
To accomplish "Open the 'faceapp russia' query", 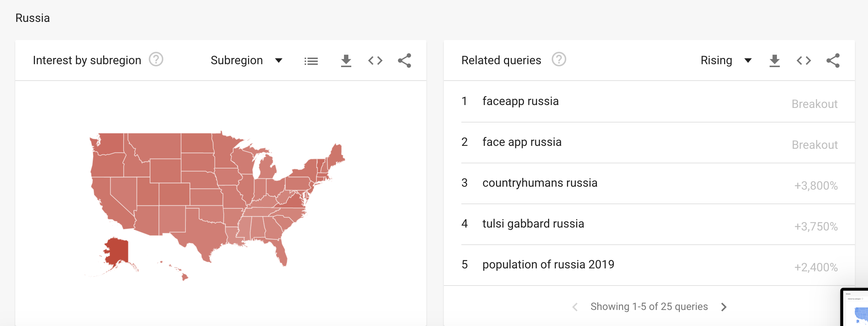I will [520, 101].
